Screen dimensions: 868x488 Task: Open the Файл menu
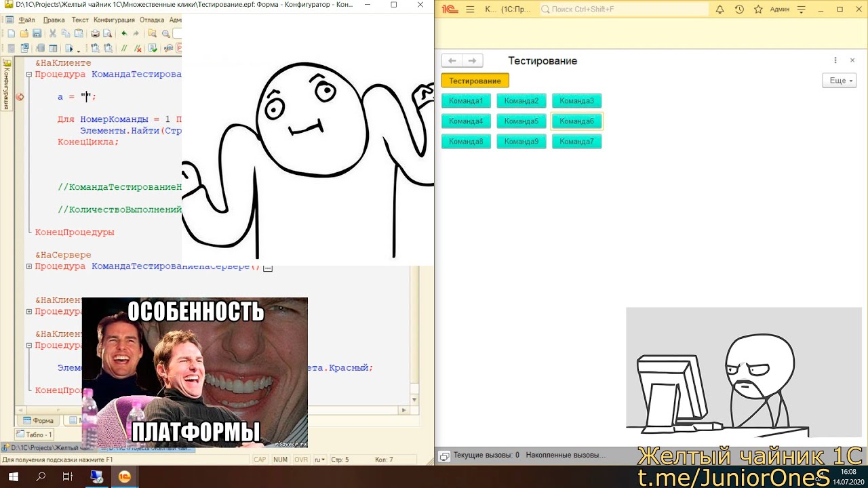click(26, 20)
